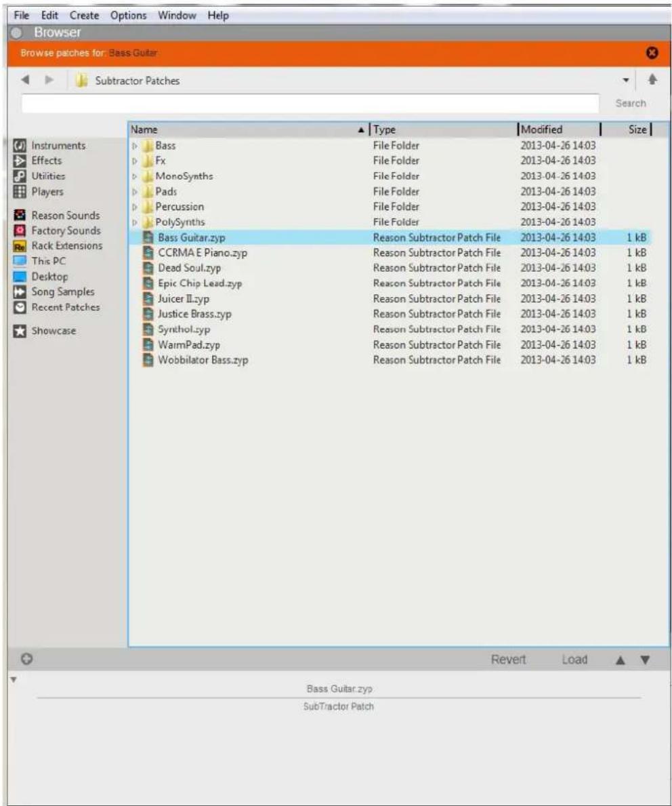Select Juicer II.zyp patch

tap(390, 299)
